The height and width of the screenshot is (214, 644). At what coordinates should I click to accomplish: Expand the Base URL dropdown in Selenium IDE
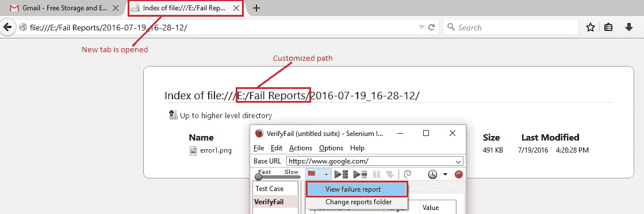point(459,161)
